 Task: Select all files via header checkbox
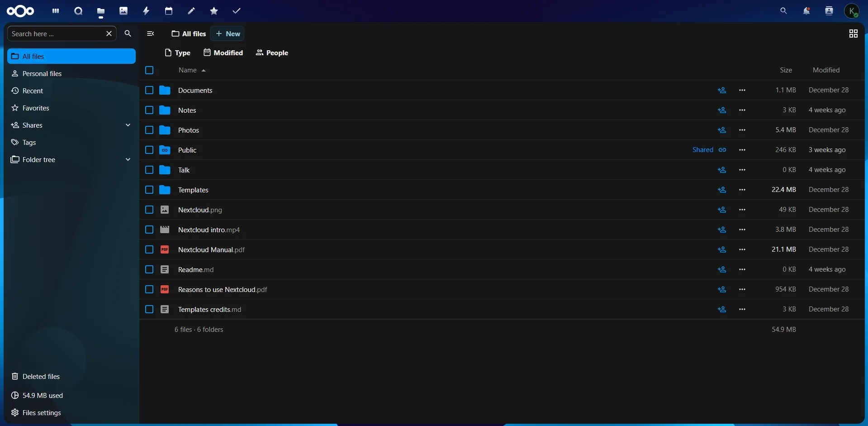[x=149, y=70]
